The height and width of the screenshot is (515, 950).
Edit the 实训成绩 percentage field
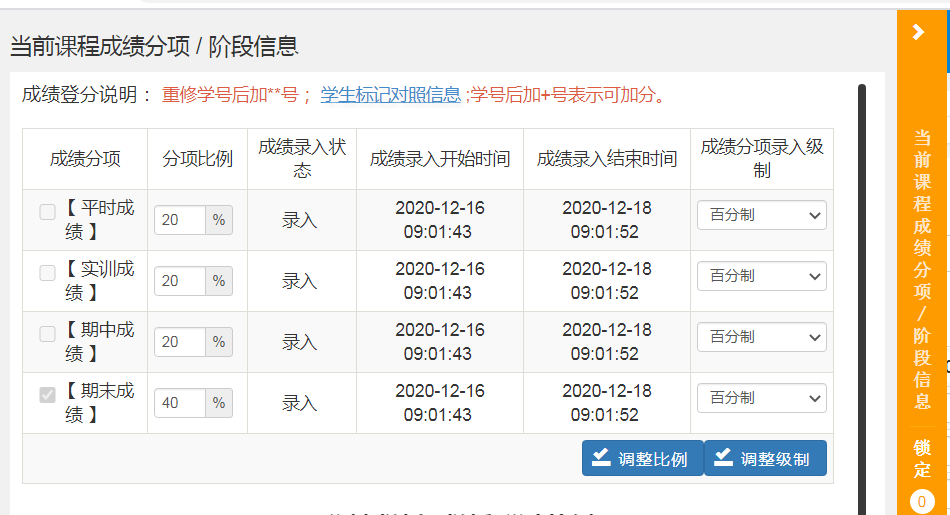click(180, 281)
